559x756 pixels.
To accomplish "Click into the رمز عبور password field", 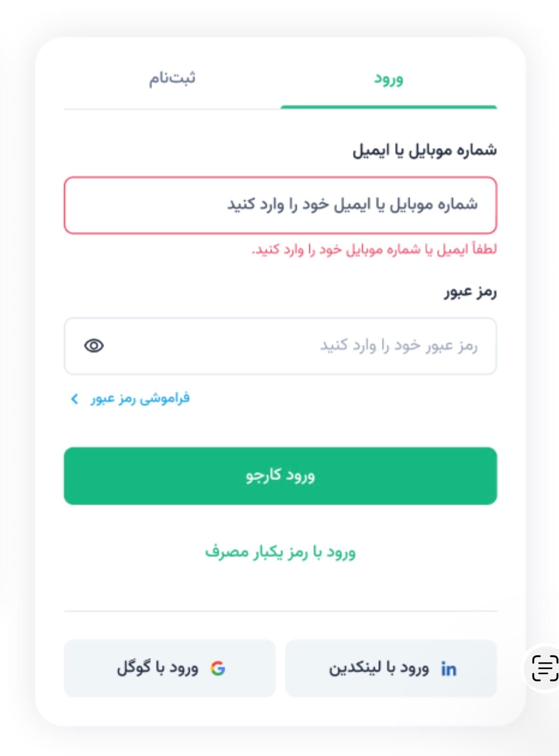I will [295, 346].
